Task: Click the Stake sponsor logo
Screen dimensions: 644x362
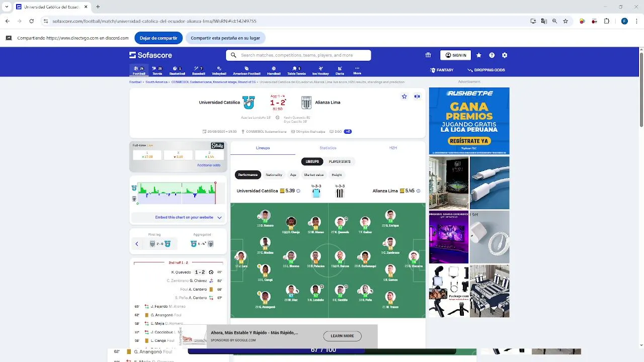Action: (217, 146)
